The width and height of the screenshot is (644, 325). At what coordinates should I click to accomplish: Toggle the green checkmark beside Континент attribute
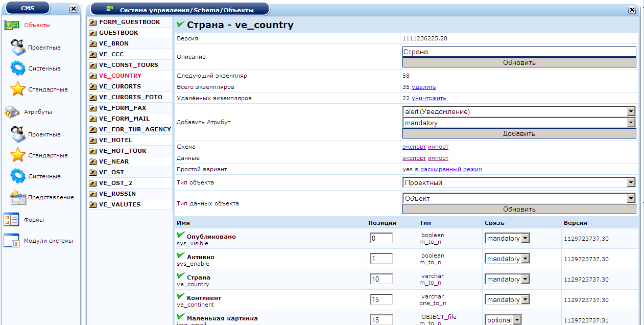[x=180, y=297]
